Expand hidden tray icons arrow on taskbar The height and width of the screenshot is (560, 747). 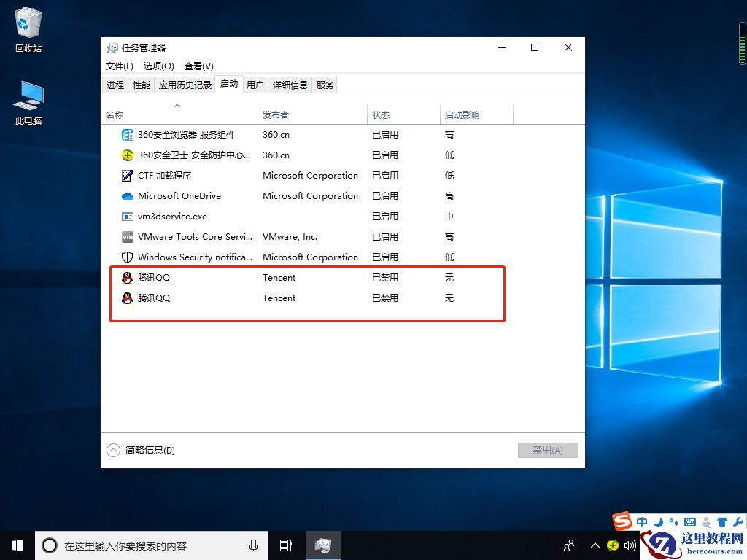click(595, 545)
